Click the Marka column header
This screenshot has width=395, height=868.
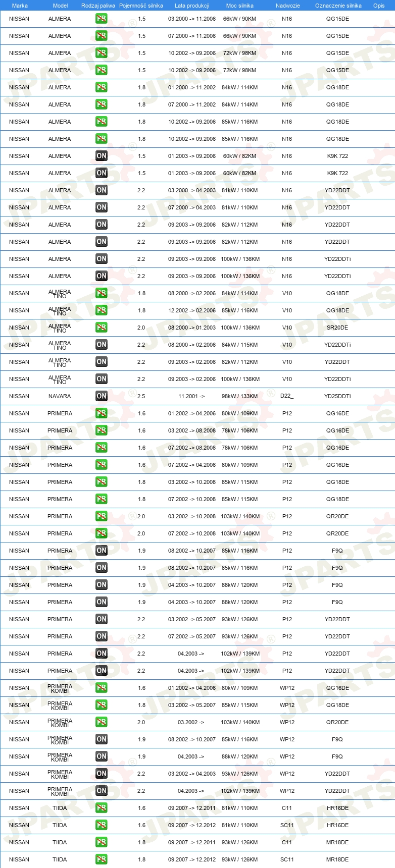point(20,6)
